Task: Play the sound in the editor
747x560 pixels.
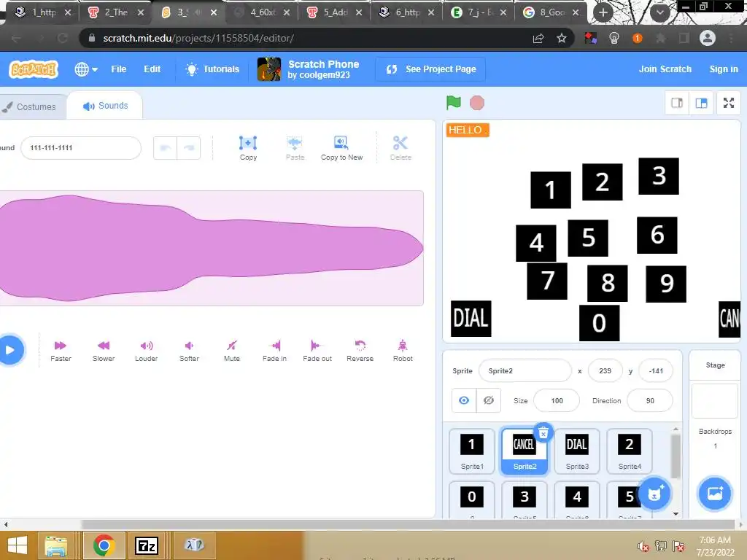Action: tap(10, 350)
